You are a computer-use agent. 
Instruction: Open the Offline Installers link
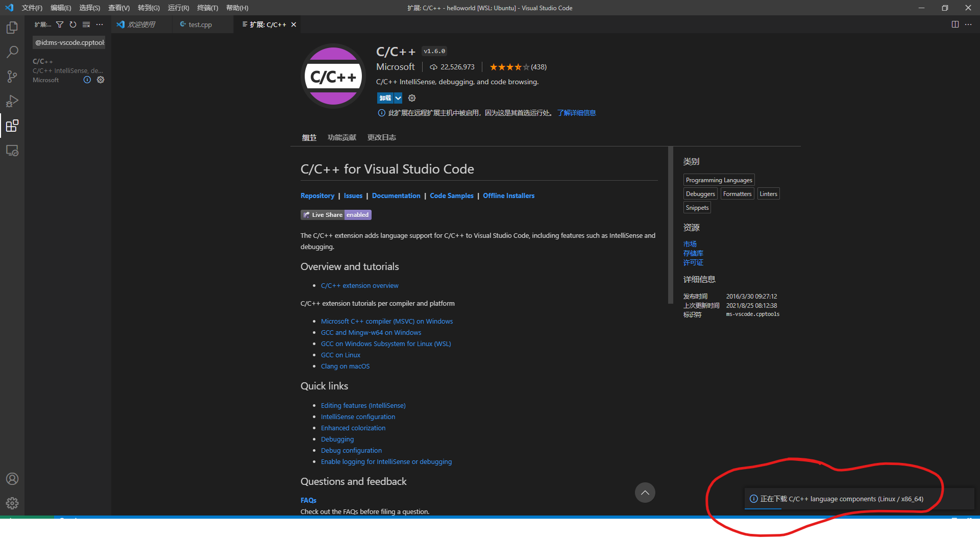tap(509, 195)
